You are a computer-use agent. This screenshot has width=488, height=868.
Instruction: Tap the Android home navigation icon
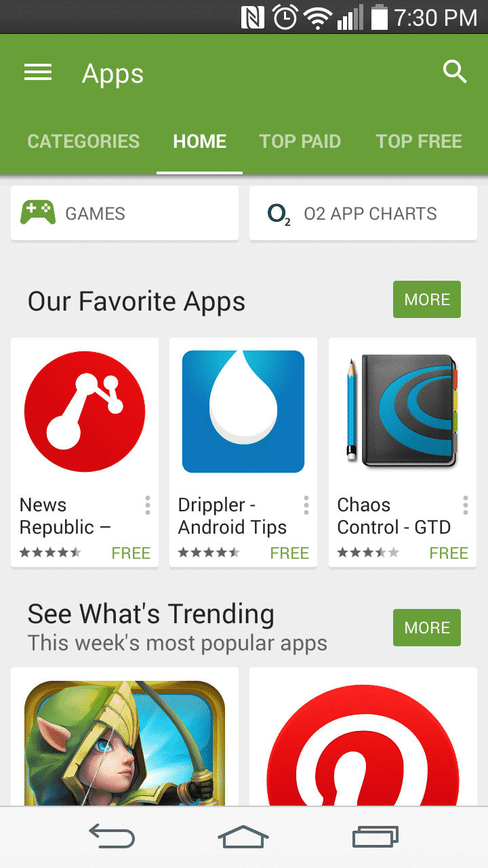point(243,836)
